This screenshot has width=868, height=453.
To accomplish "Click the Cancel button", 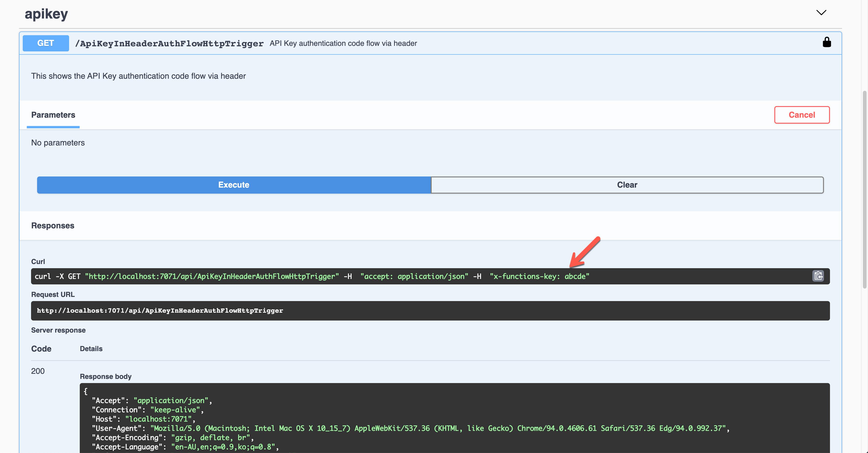I will coord(802,115).
